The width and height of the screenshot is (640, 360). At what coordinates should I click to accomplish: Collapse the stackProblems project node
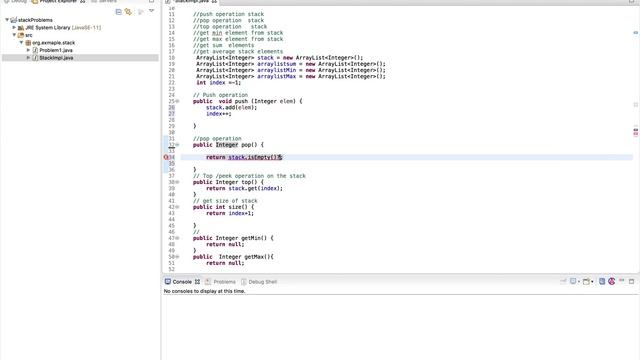tap(7, 20)
